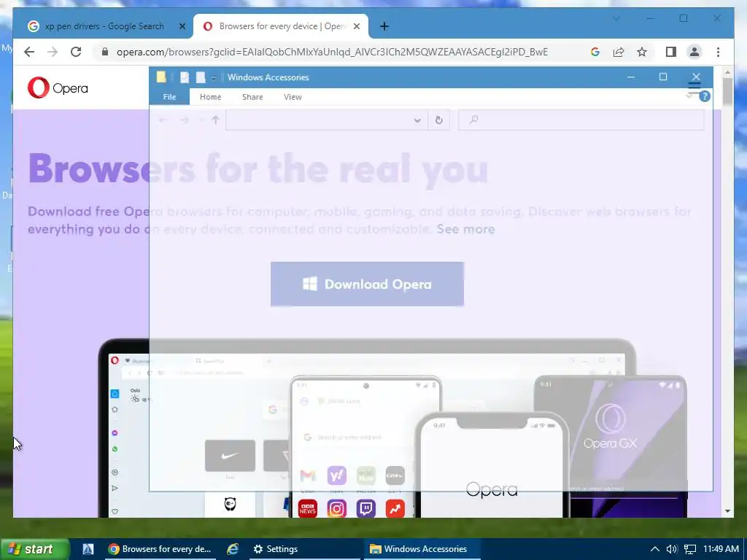
Task: Click the Explorer forward arrow
Action: coord(185,120)
